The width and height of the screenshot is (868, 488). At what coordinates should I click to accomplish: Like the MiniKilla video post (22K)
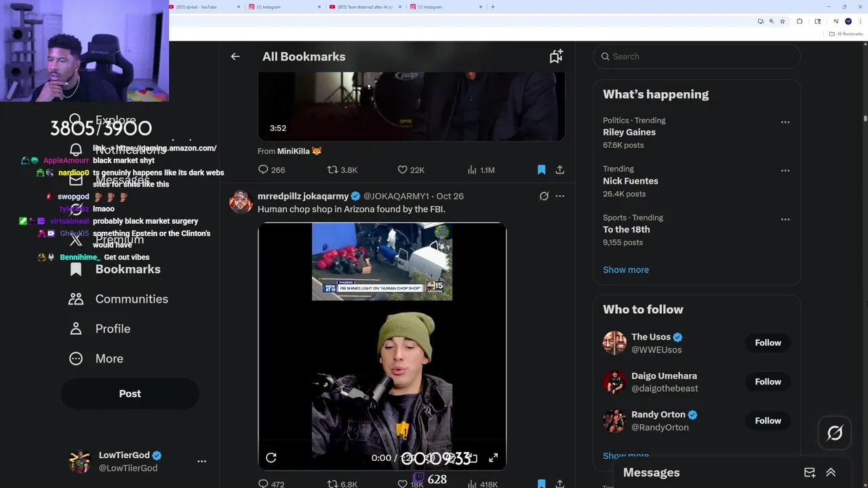click(x=411, y=170)
